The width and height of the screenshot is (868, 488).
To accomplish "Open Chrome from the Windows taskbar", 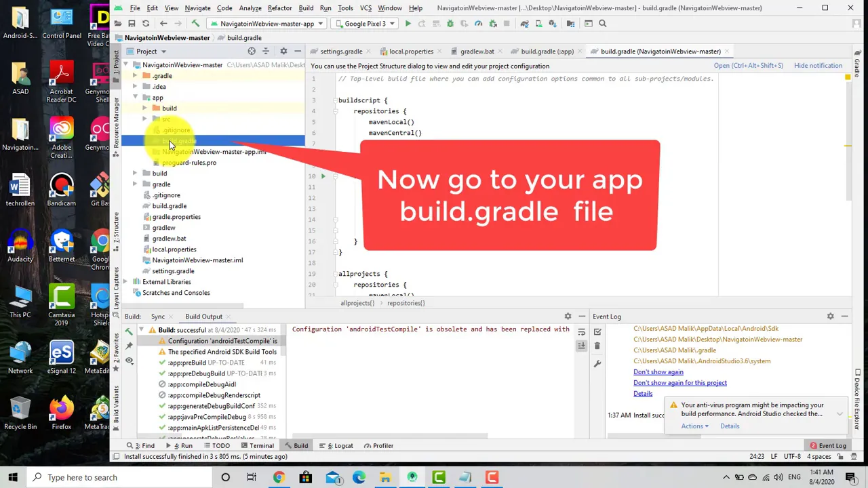I will point(279,477).
